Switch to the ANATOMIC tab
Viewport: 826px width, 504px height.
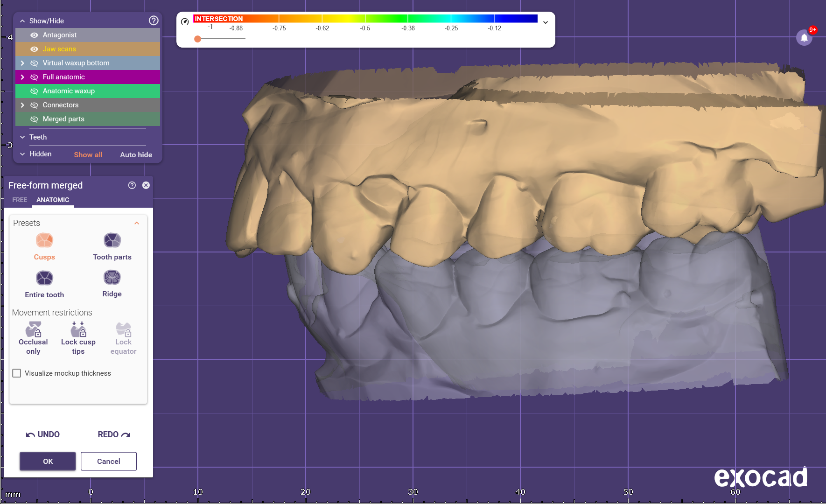53,200
